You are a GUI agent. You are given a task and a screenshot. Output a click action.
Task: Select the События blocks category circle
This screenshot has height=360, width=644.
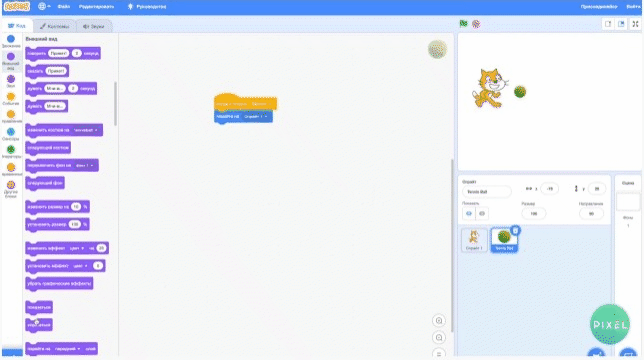tap(11, 97)
